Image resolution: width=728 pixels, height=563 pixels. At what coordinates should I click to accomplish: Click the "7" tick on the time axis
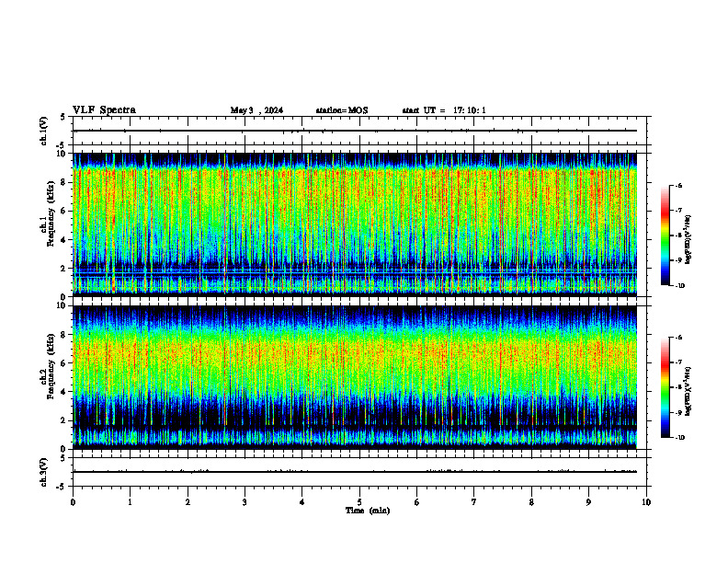(x=474, y=502)
